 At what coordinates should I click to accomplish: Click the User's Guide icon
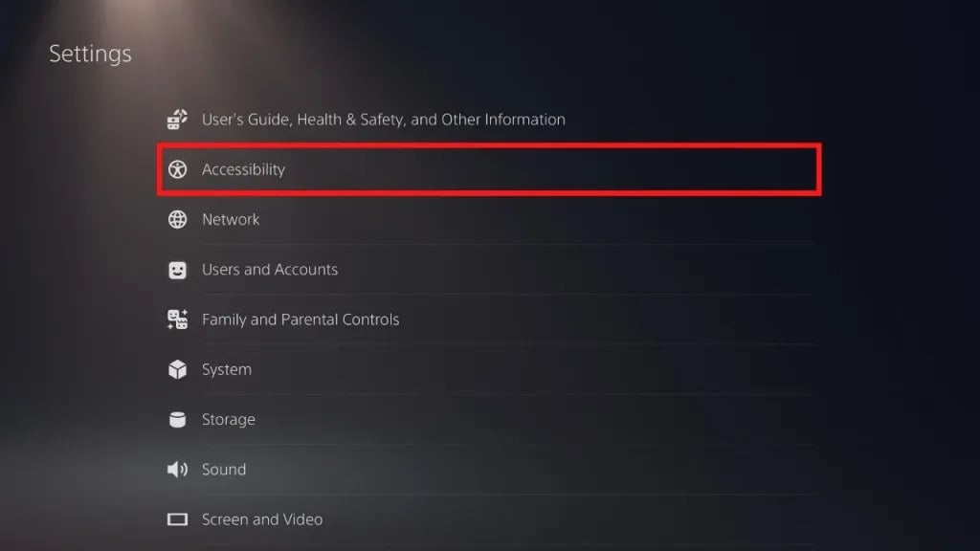click(x=177, y=120)
